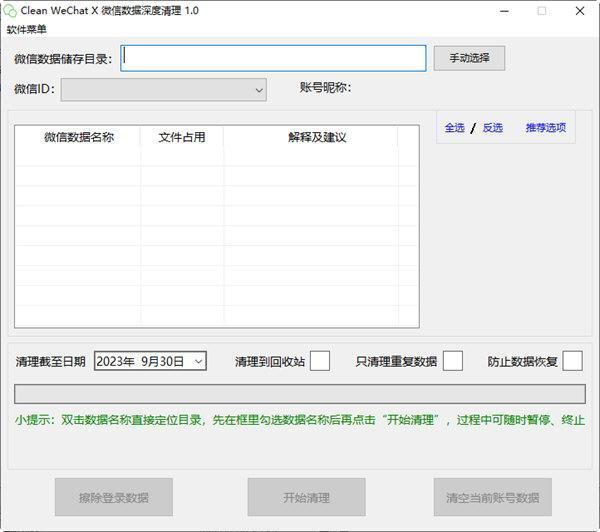The image size is (600, 532).
Task: Click the 文件占用 column header
Action: coord(181,137)
